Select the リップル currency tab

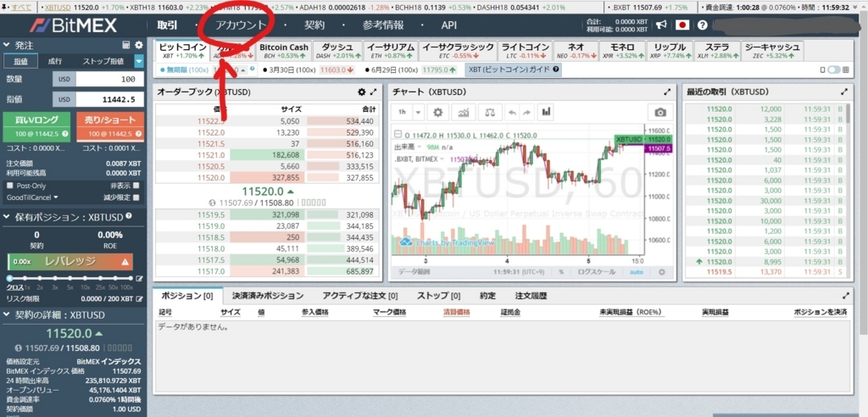[670, 51]
